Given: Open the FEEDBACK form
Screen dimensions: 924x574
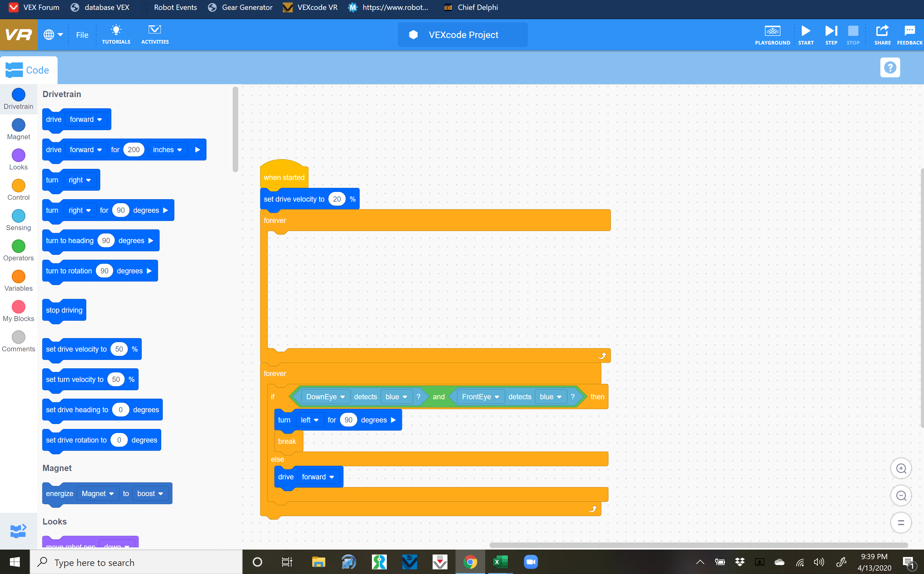Looking at the screenshot, I should [x=909, y=35].
